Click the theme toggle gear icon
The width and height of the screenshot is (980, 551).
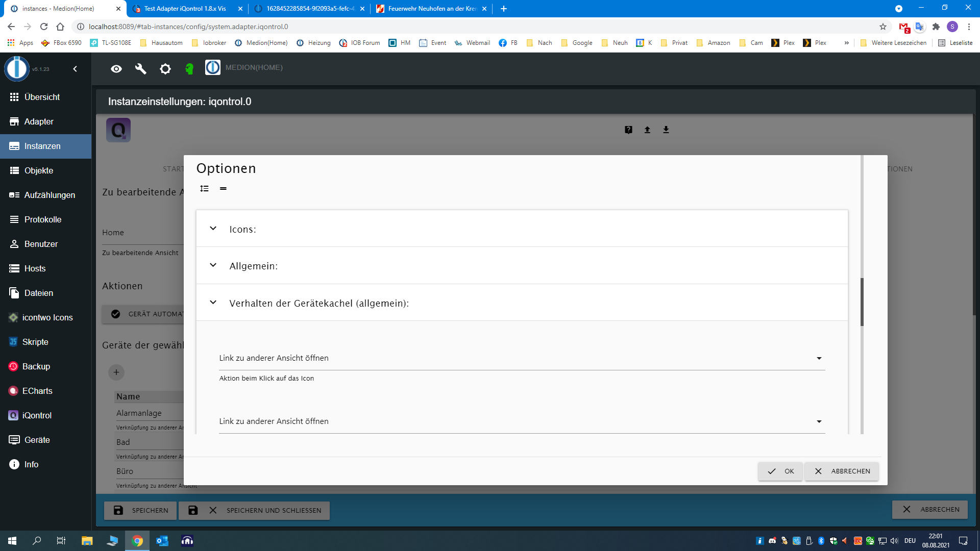click(x=165, y=68)
